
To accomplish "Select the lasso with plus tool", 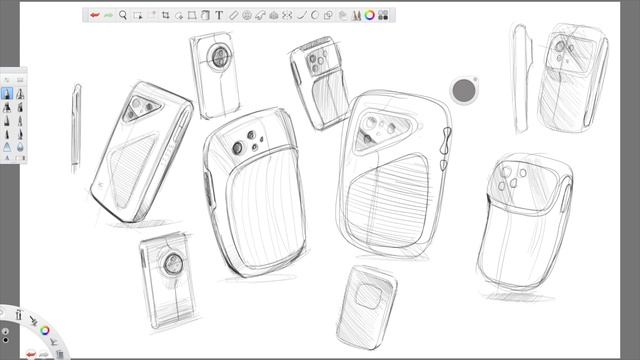I will (179, 16).
